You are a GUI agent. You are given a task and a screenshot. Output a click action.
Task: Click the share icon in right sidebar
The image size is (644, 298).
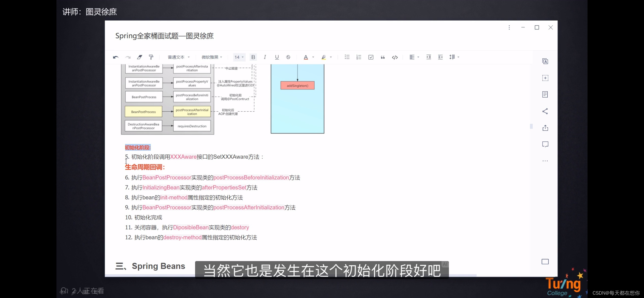click(x=545, y=111)
